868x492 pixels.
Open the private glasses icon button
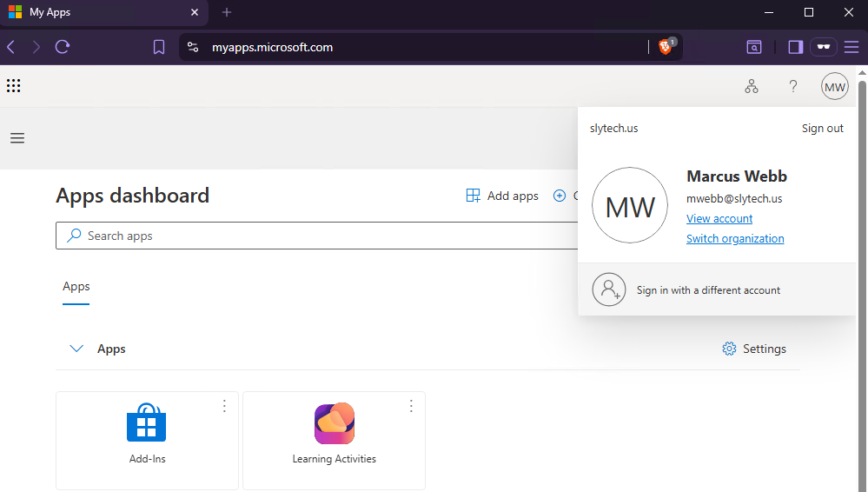pyautogui.click(x=823, y=47)
